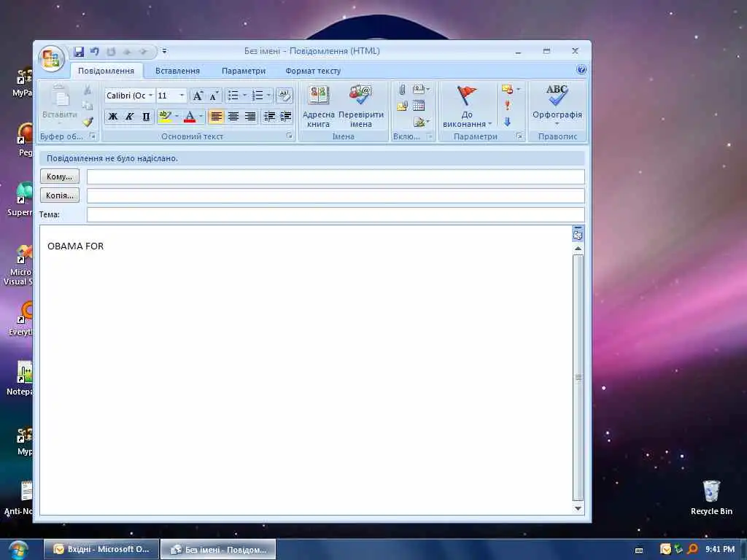Apply yellow text highlight color
The height and width of the screenshot is (560, 747).
pyautogui.click(x=165, y=116)
